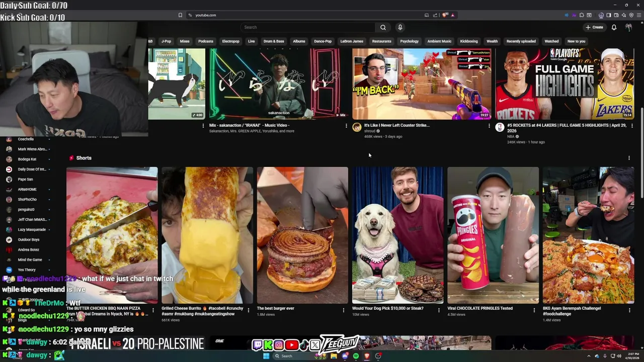Select the Restaurants filter chip

coord(381,41)
